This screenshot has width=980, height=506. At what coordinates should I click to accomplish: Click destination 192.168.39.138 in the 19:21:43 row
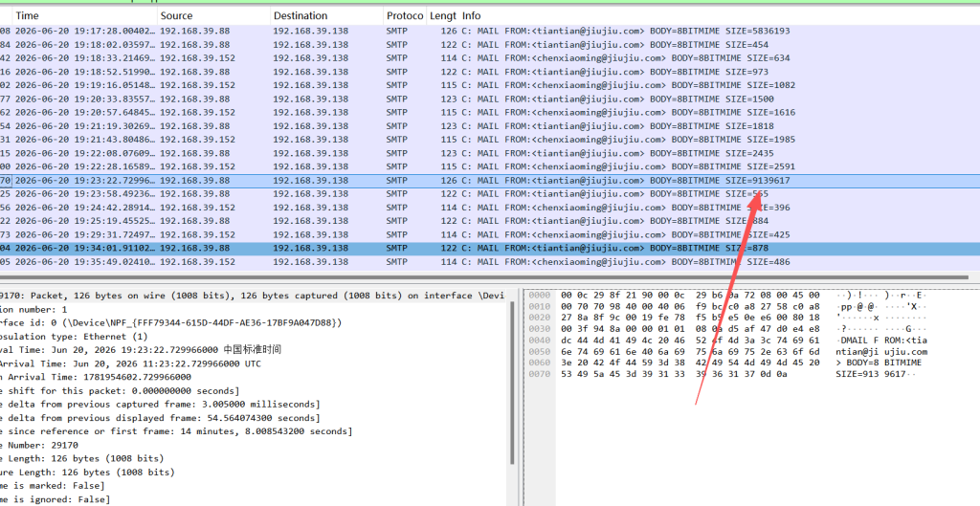coord(311,140)
